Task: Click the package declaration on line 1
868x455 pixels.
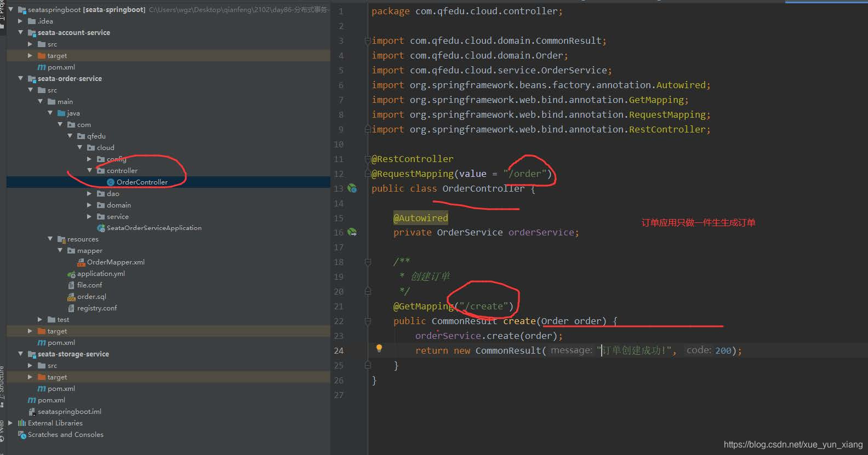Action: [467, 11]
